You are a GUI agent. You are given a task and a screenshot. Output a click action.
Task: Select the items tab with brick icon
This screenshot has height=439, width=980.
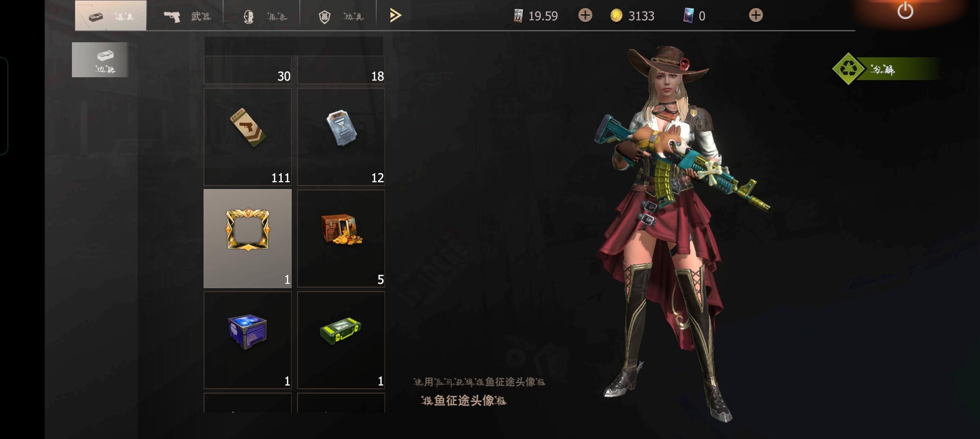coord(111,16)
